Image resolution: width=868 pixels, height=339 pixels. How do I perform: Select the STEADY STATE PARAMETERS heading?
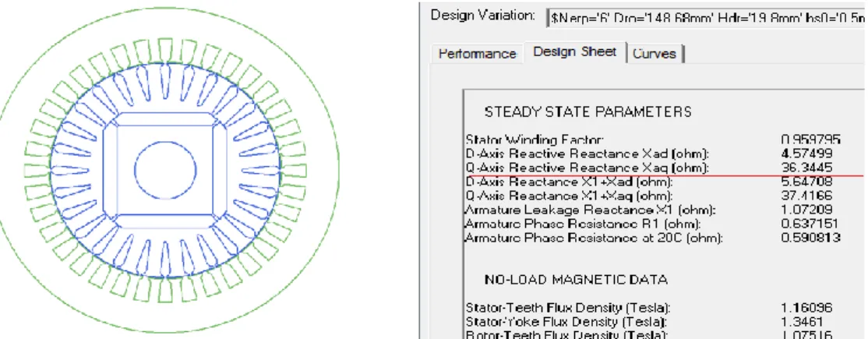[588, 111]
